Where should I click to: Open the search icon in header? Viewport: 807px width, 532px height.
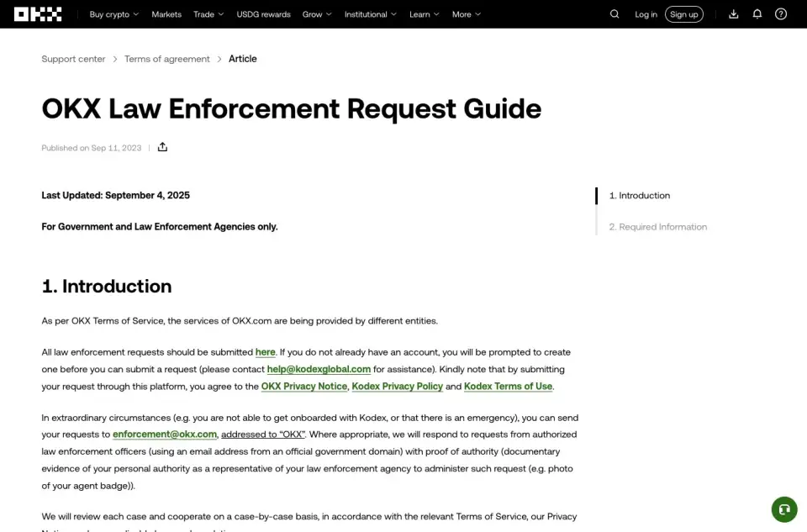pos(614,14)
